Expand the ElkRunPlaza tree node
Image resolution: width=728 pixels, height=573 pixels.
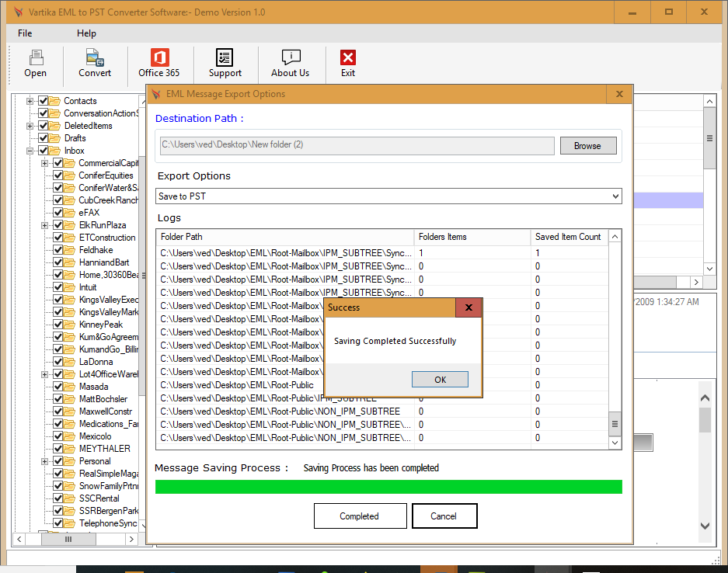tap(44, 225)
